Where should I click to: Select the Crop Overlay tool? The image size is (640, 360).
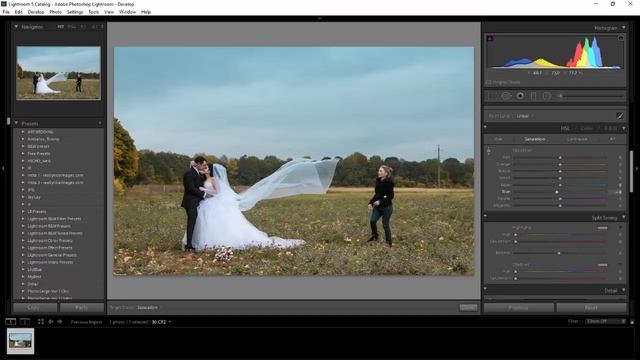click(x=493, y=96)
